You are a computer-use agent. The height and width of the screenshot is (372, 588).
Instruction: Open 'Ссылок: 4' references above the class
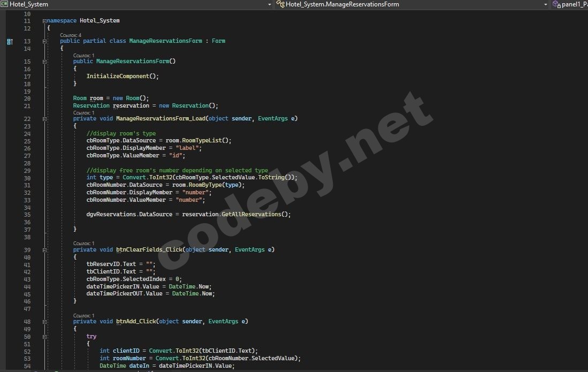click(71, 35)
